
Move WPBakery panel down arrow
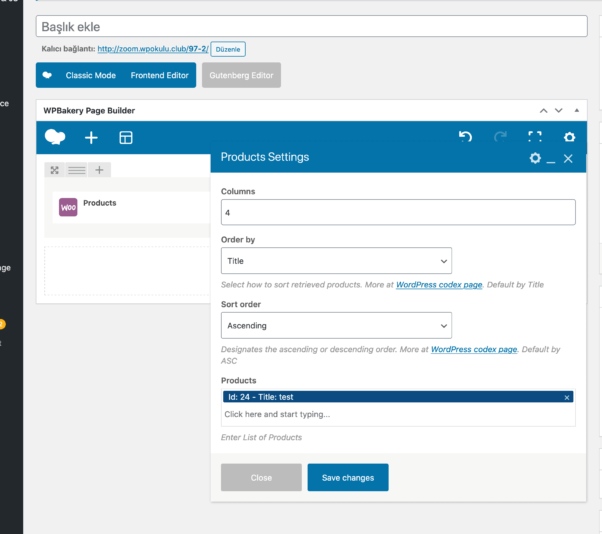(x=559, y=111)
